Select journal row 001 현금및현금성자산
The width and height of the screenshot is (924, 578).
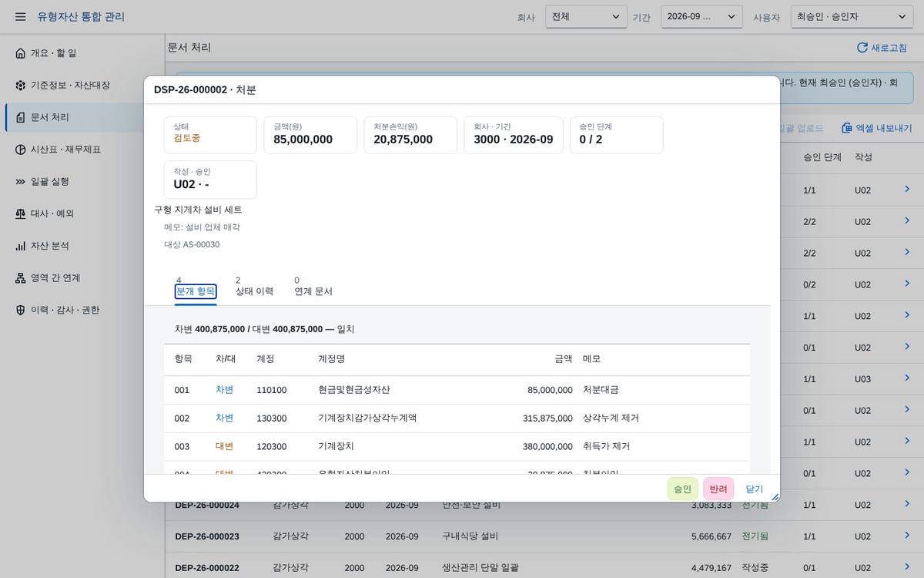point(457,390)
